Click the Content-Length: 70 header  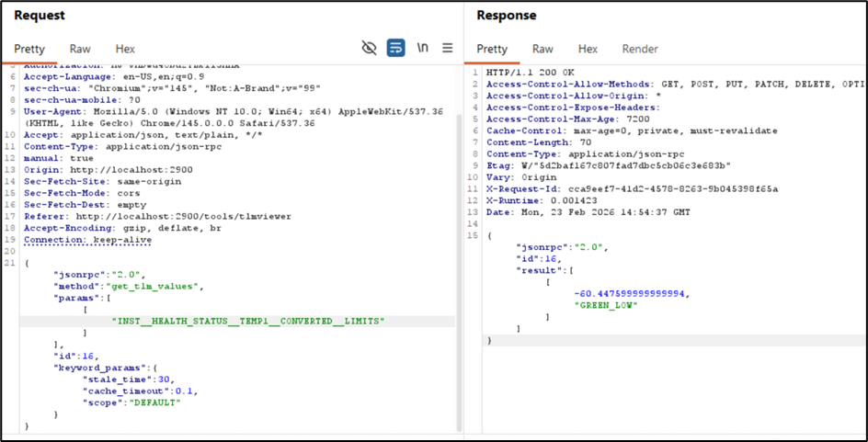point(539,142)
